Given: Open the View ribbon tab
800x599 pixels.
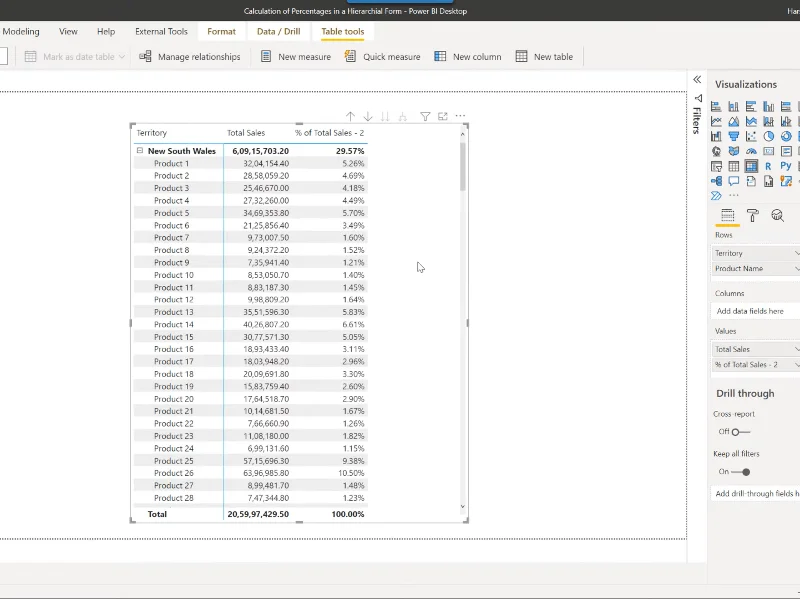Looking at the screenshot, I should [x=68, y=31].
